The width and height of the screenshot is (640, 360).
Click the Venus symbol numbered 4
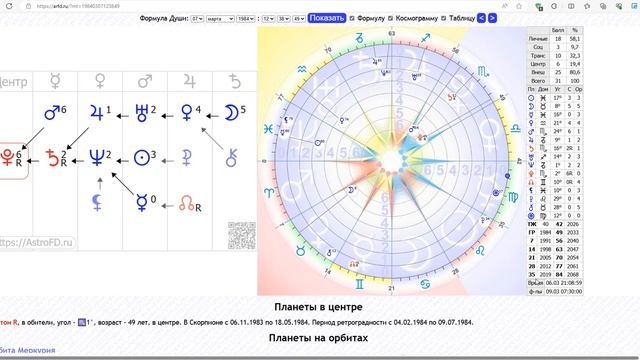[187, 113]
